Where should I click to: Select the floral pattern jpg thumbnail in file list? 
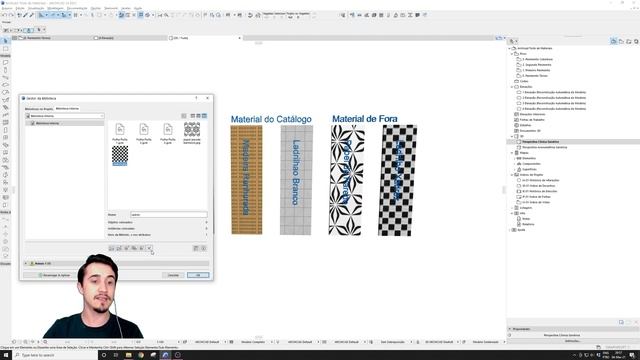point(192,132)
